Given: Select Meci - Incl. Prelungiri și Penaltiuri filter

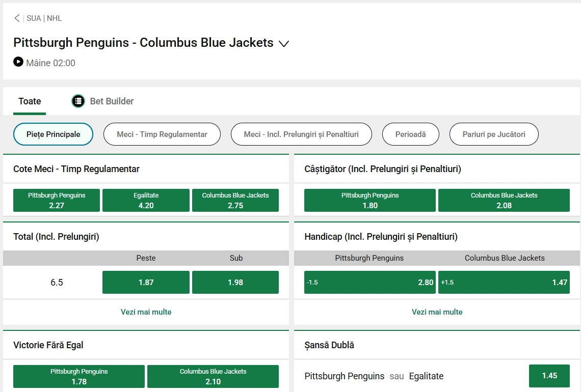Looking at the screenshot, I should pos(301,134).
